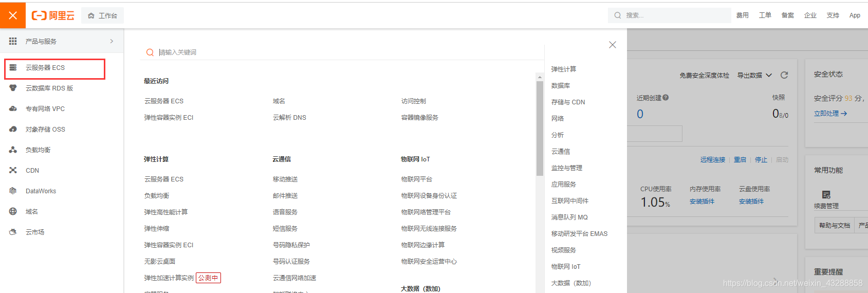Click 立即处理 arrow link
Viewport: 868px width, 293px height.
click(830, 114)
